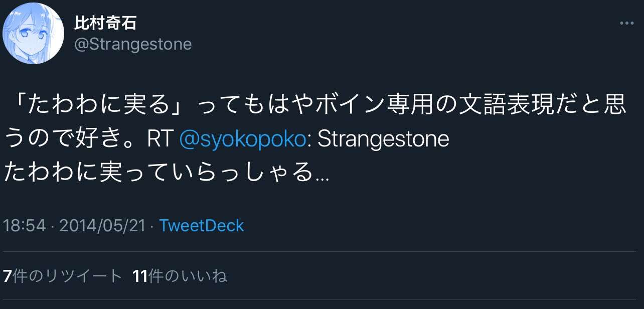Click the bold retweet count number 7
This screenshot has width=644, height=309.
[8, 276]
